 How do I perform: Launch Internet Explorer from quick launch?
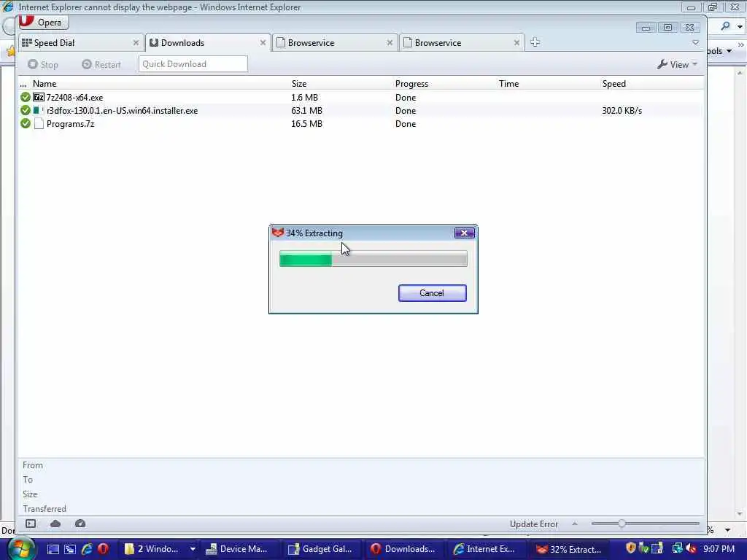tap(87, 549)
